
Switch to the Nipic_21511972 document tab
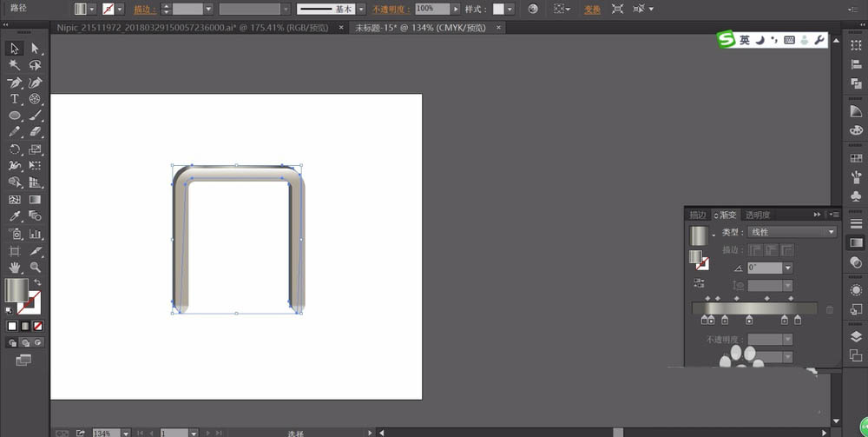193,28
